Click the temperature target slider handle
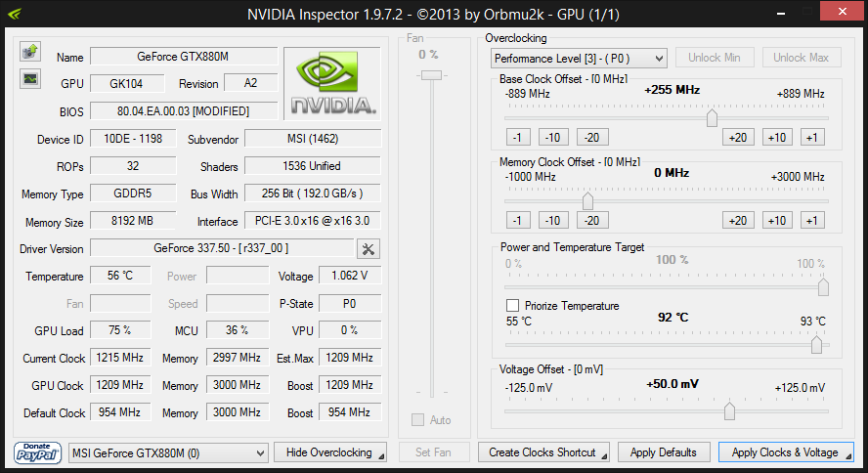Screen dimensions: 868x473 pos(816,345)
